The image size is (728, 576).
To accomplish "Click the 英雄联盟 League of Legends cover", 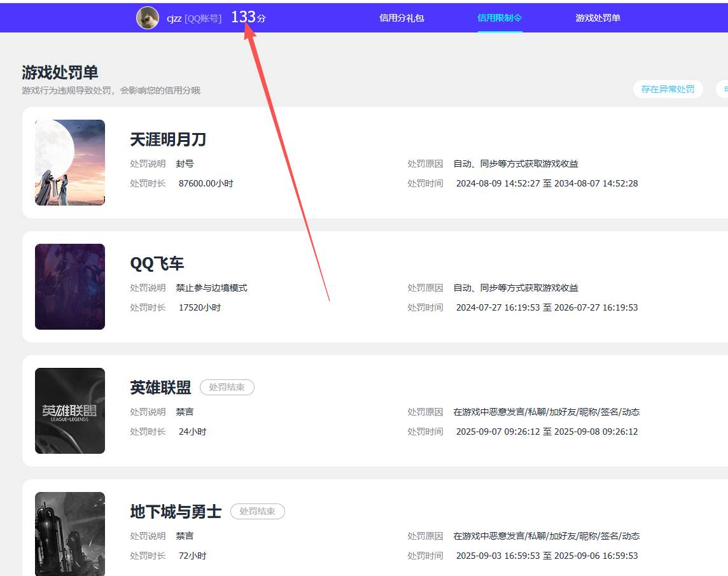I will click(x=70, y=411).
